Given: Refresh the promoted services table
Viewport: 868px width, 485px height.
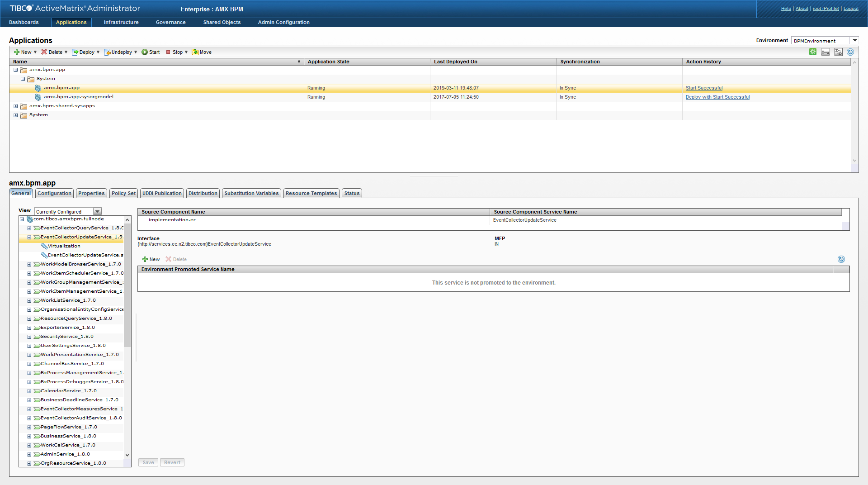Looking at the screenshot, I should tap(841, 259).
